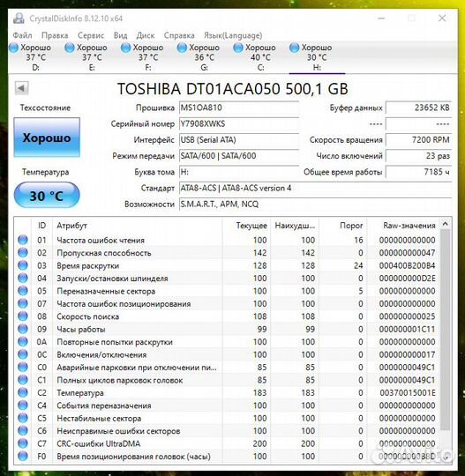Click the 30 °C temperature indicator

click(x=47, y=195)
